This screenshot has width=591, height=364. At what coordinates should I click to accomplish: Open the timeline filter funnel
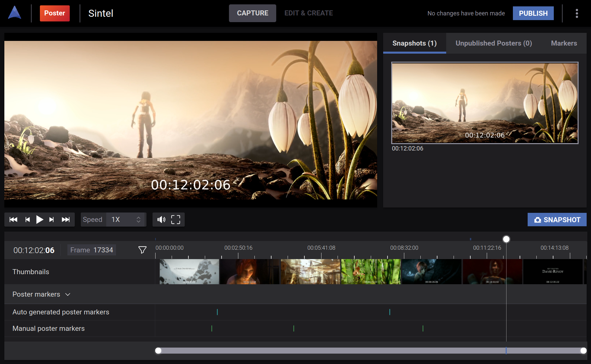[142, 250]
